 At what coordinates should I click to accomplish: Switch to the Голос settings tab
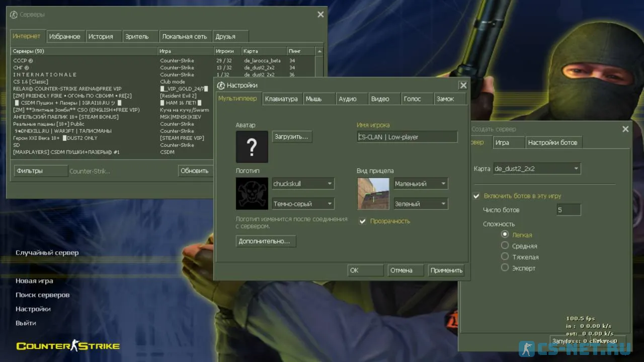coord(417,99)
